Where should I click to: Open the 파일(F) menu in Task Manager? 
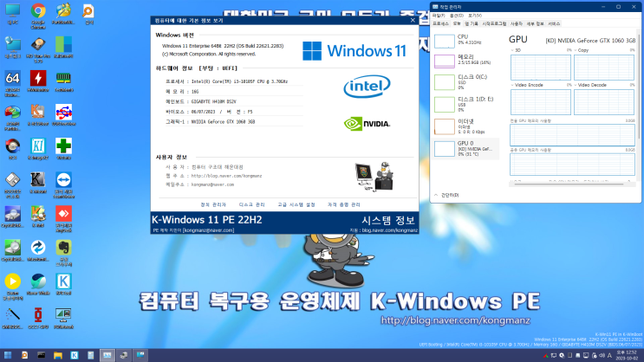click(x=439, y=16)
